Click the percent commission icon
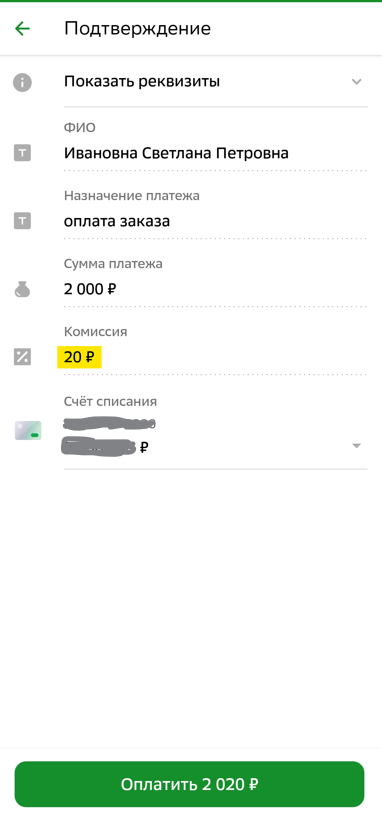The width and height of the screenshot is (382, 817). [x=22, y=357]
